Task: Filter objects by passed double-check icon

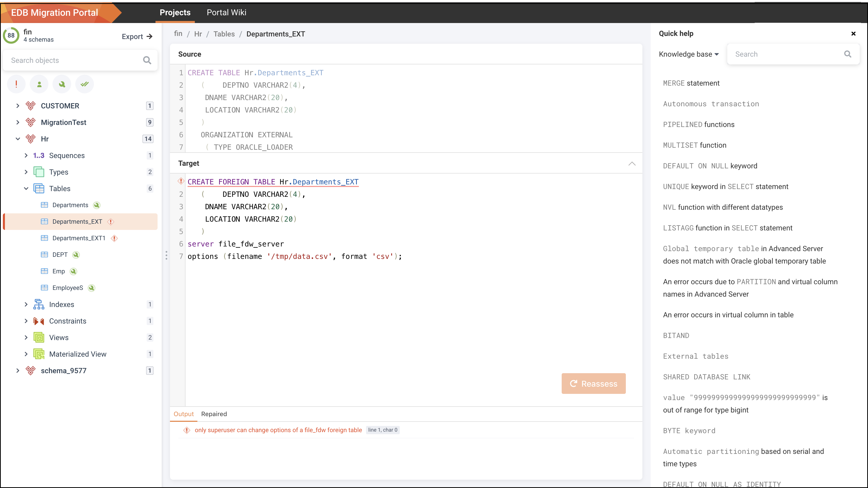Action: coord(85,84)
